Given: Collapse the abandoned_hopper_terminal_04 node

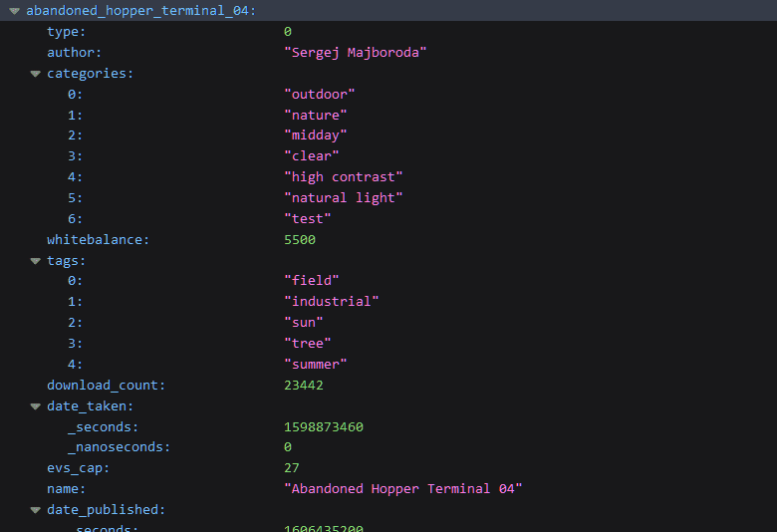Looking at the screenshot, I should (x=14, y=11).
